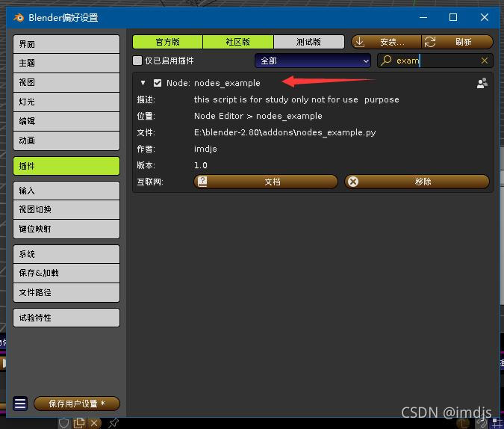The image size is (504, 429).
Task: Open the hamburger menu at bottom left
Action: click(x=20, y=404)
